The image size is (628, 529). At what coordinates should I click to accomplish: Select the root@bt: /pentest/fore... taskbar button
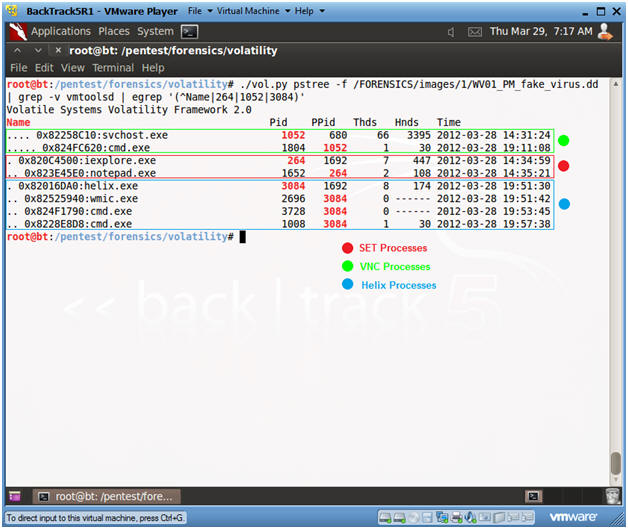106,497
